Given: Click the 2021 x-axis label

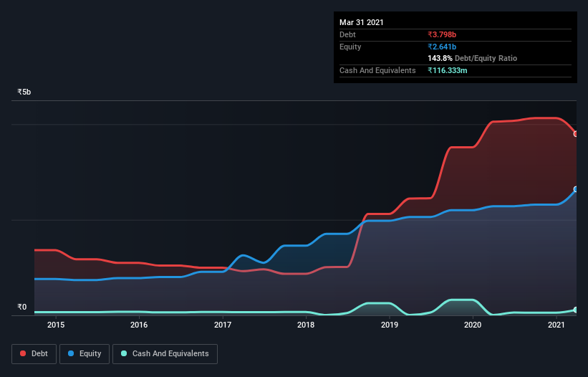Looking at the screenshot, I should (x=556, y=325).
